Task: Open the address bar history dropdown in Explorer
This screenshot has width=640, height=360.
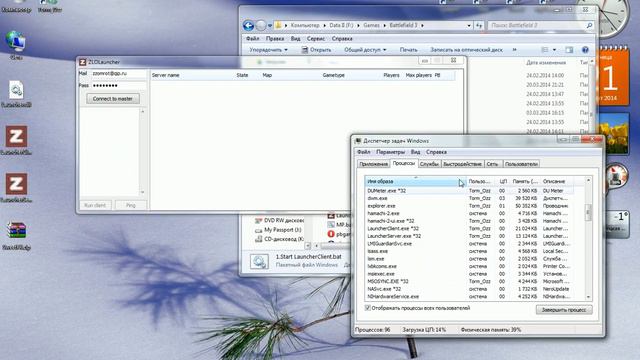Action: pos(469,25)
